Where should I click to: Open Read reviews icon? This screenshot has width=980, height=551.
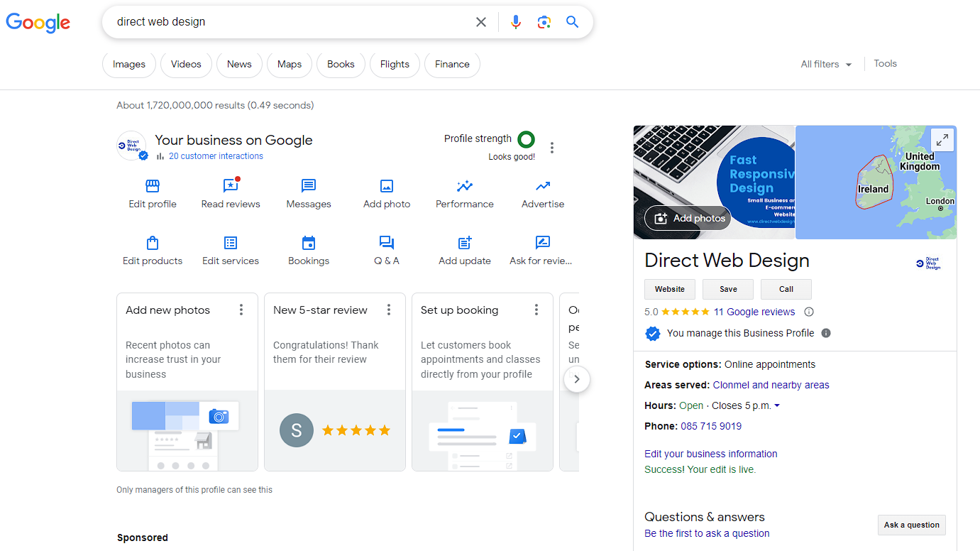(231, 186)
